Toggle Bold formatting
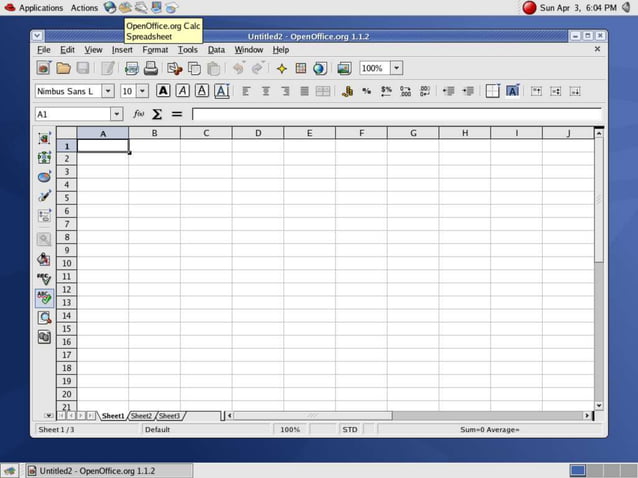 click(163, 91)
